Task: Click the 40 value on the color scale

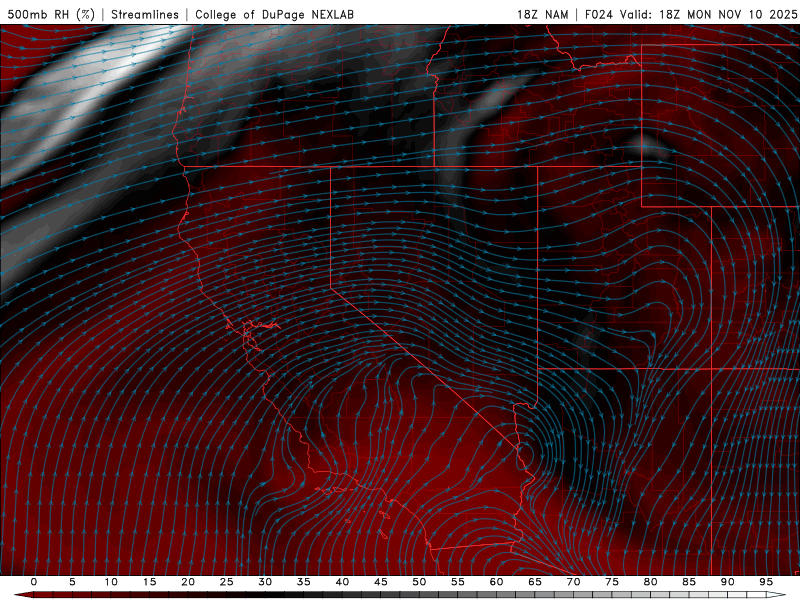Action: pyautogui.click(x=342, y=582)
